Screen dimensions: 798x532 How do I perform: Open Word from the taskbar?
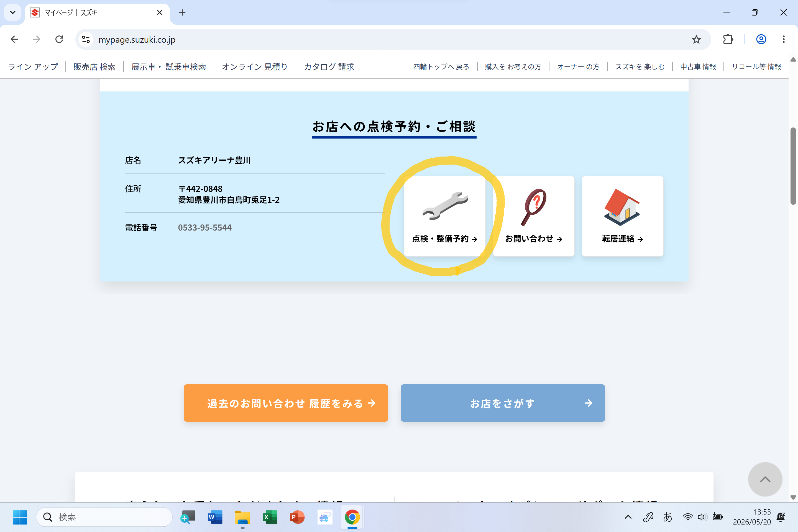click(215, 517)
